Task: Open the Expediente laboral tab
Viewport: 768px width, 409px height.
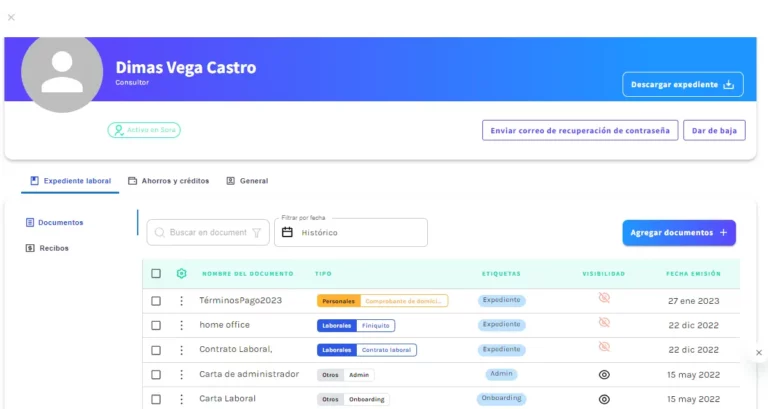Action: pyautogui.click(x=70, y=181)
